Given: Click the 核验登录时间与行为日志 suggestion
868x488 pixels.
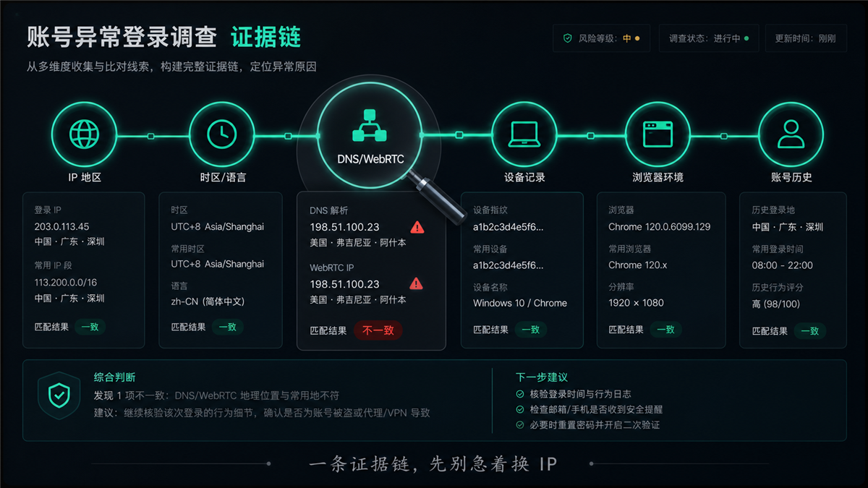Looking at the screenshot, I should 581,394.
